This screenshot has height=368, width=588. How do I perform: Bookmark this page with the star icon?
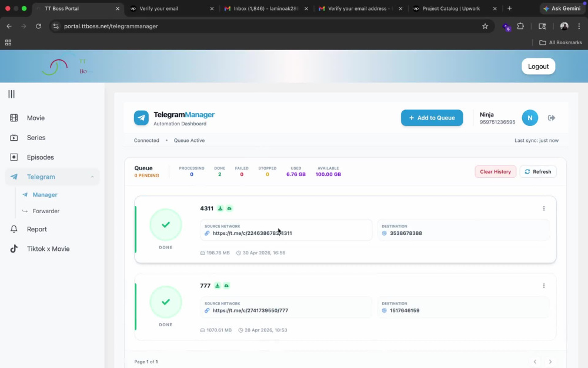click(485, 26)
